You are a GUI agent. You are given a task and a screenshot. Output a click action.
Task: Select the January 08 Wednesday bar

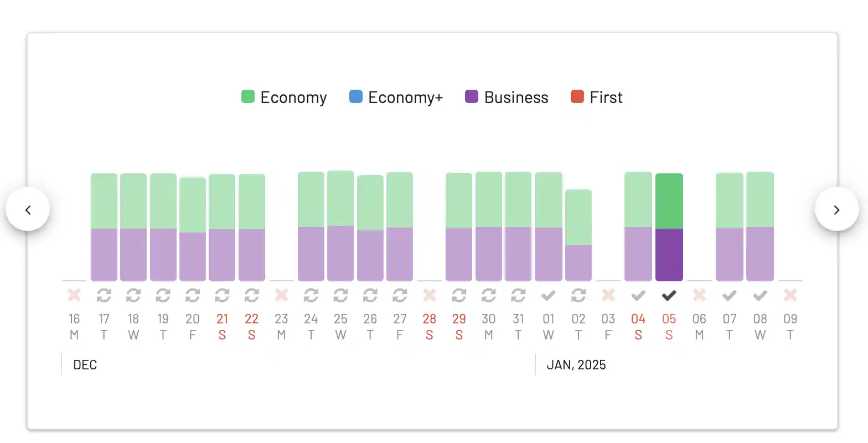click(759, 226)
